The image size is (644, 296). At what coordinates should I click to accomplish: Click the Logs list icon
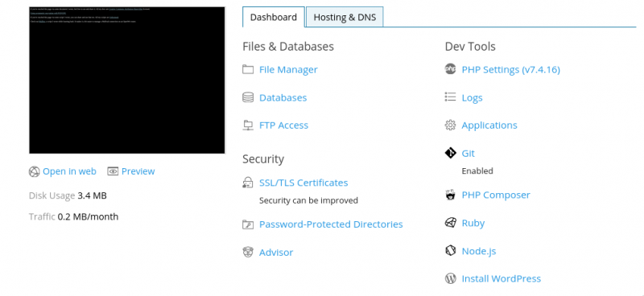(x=451, y=97)
